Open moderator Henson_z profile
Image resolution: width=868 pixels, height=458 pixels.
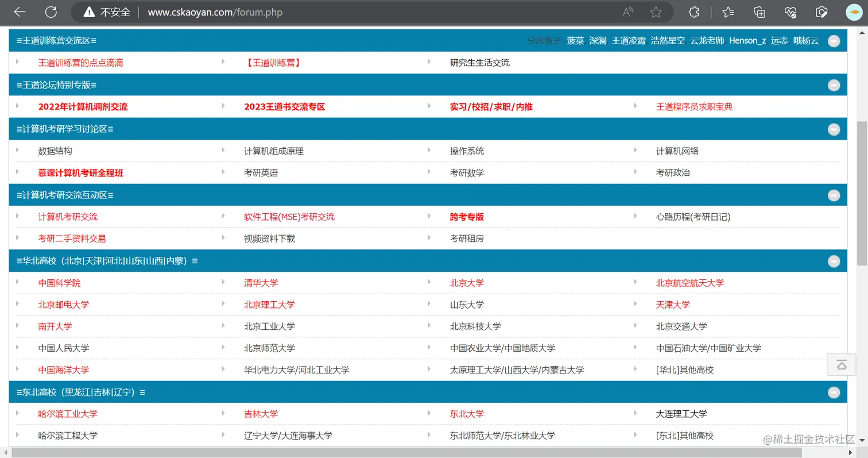click(x=747, y=41)
